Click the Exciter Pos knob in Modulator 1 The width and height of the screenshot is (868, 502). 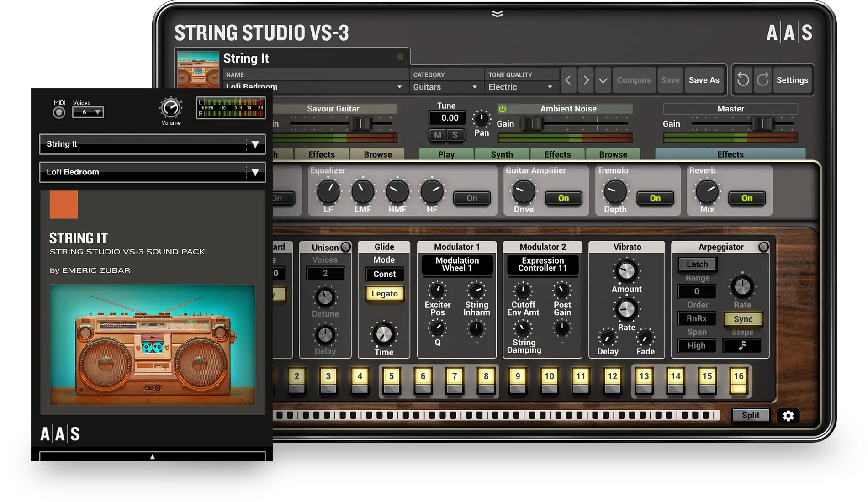click(437, 290)
